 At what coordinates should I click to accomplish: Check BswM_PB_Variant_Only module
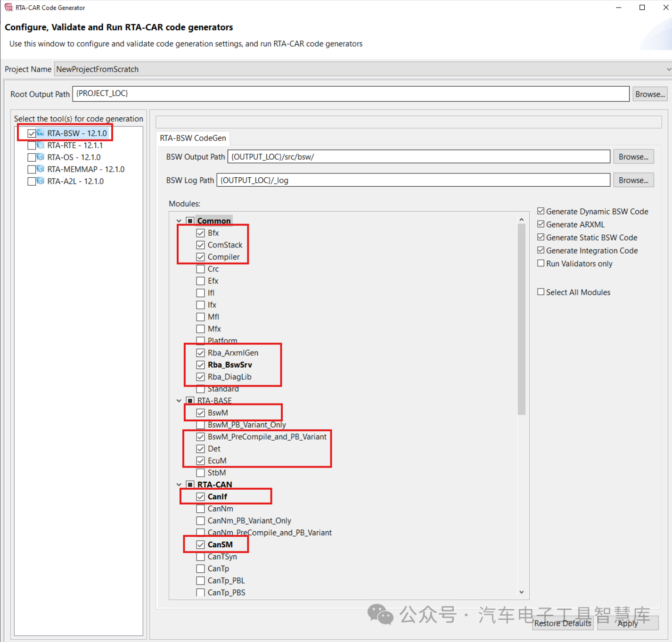tap(201, 425)
